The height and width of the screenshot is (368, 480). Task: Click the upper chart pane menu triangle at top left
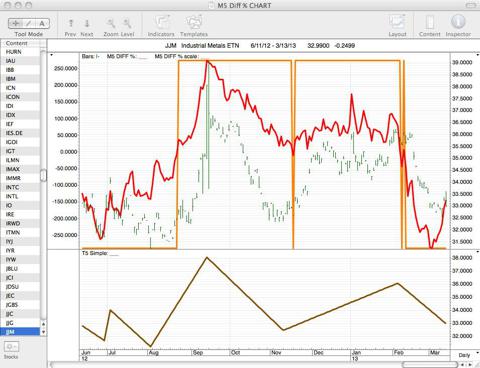pyautogui.click(x=51, y=55)
